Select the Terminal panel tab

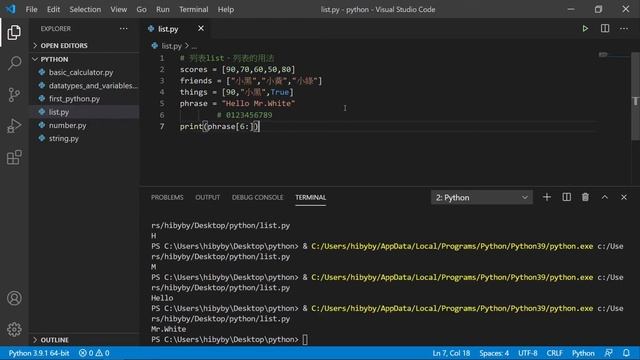pyautogui.click(x=311, y=197)
